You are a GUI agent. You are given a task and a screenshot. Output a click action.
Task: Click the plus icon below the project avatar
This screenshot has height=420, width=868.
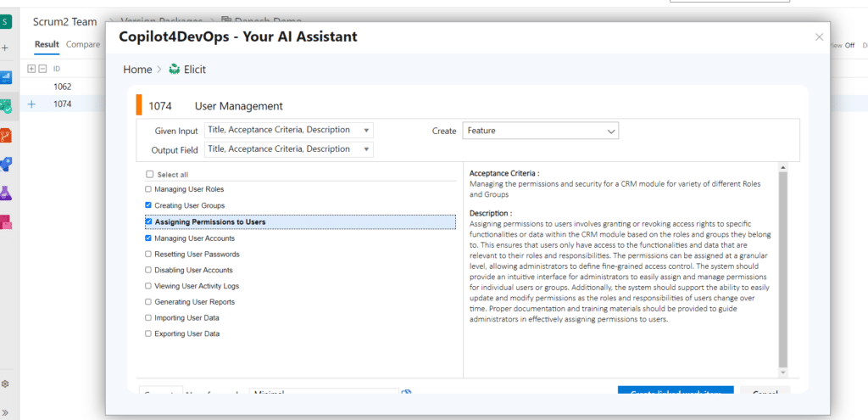(x=5, y=48)
